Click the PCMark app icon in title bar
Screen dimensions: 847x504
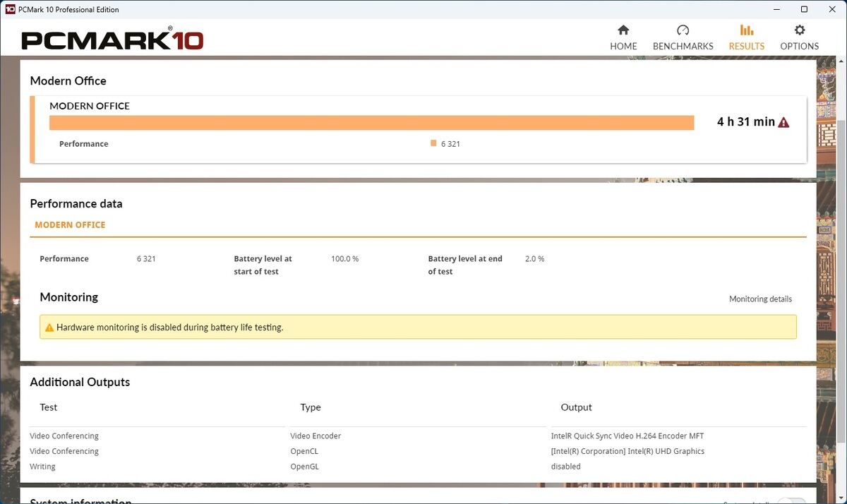10,9
